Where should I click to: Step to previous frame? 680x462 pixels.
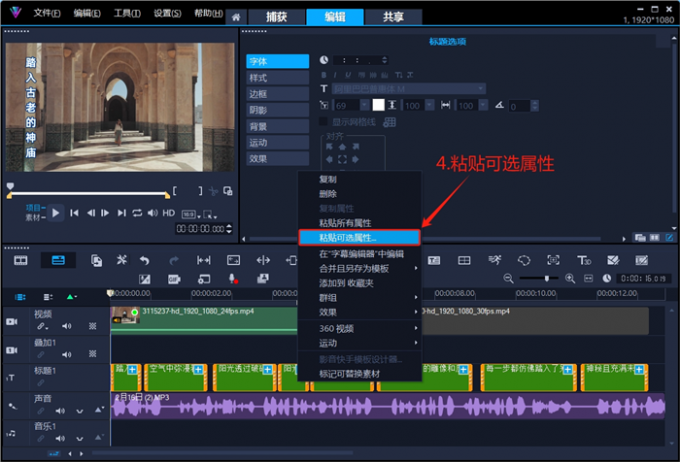[x=91, y=213]
